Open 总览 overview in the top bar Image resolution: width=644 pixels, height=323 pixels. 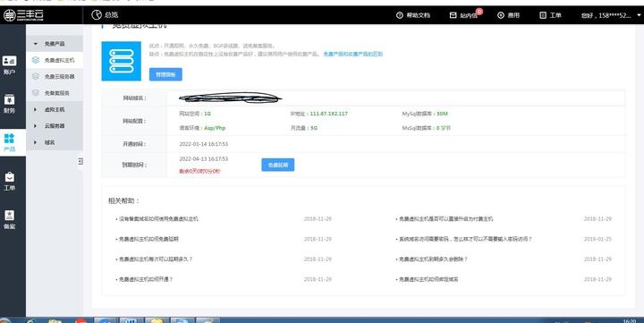coord(111,15)
